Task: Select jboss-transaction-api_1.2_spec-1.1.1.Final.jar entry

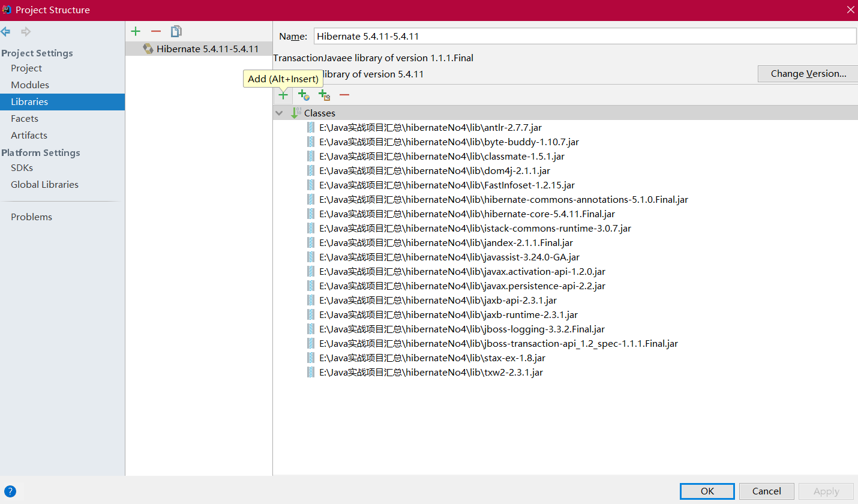Action: point(499,343)
